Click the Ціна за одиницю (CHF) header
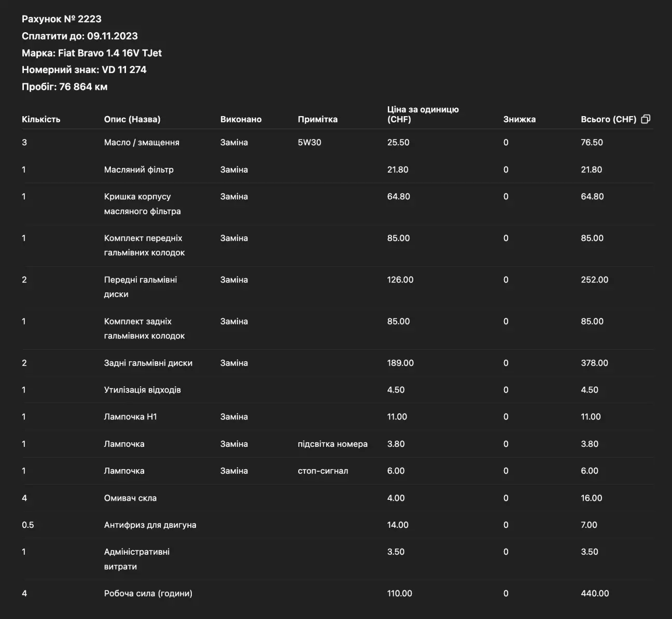The width and height of the screenshot is (672, 619). pyautogui.click(x=423, y=114)
